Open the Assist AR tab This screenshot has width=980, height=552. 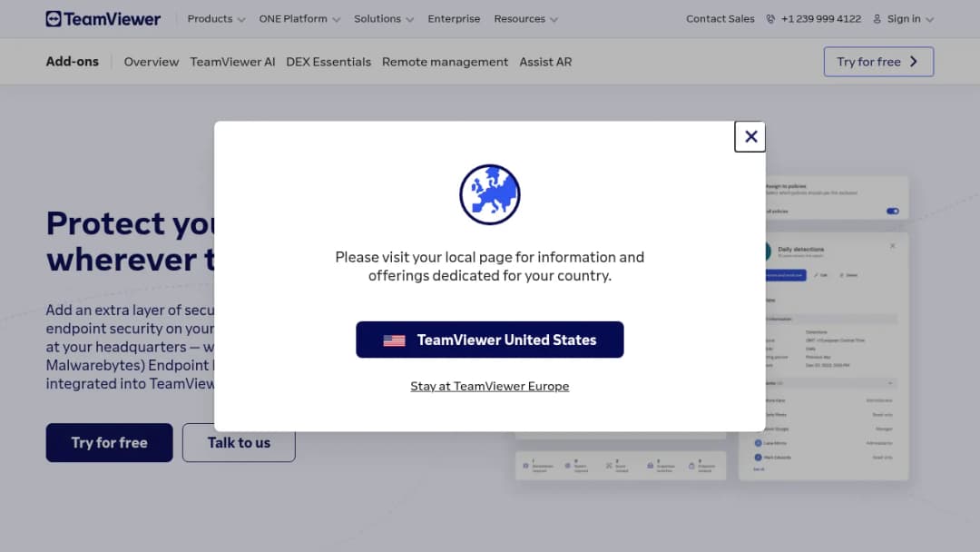pos(545,62)
